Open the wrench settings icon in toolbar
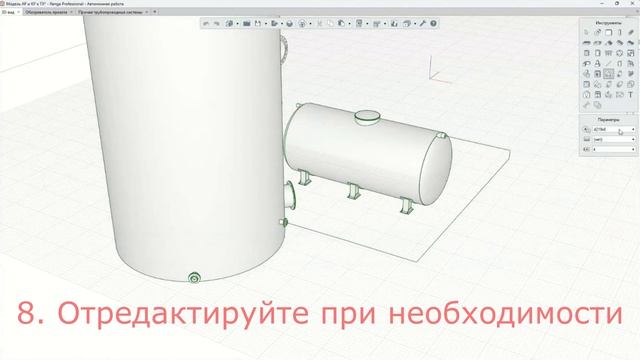 422,24
